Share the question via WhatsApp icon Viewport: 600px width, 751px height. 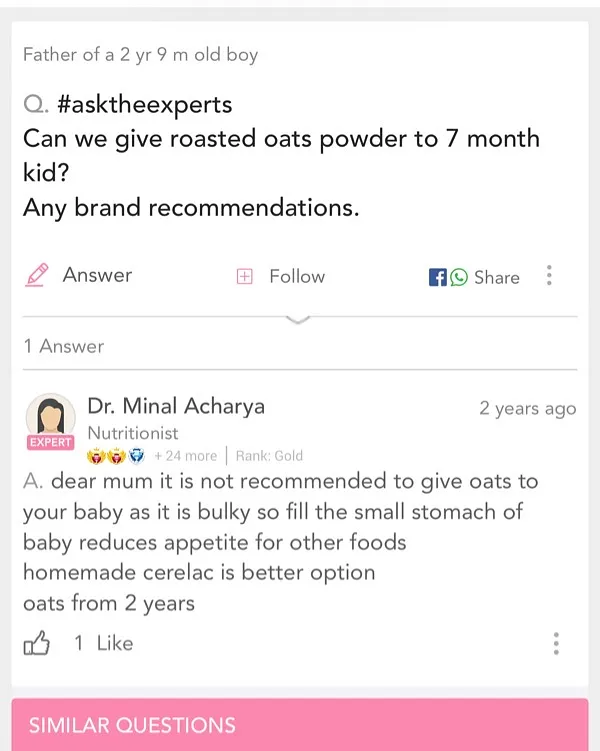click(x=459, y=278)
